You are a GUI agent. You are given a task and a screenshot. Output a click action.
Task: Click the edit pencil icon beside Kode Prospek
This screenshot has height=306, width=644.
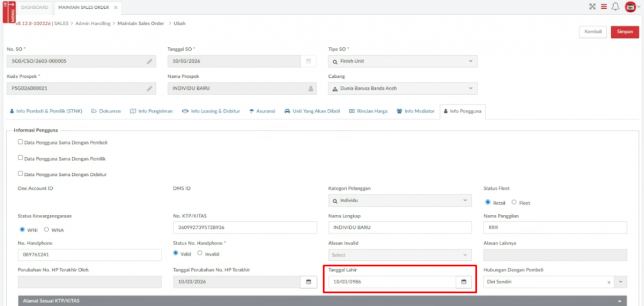(150, 89)
